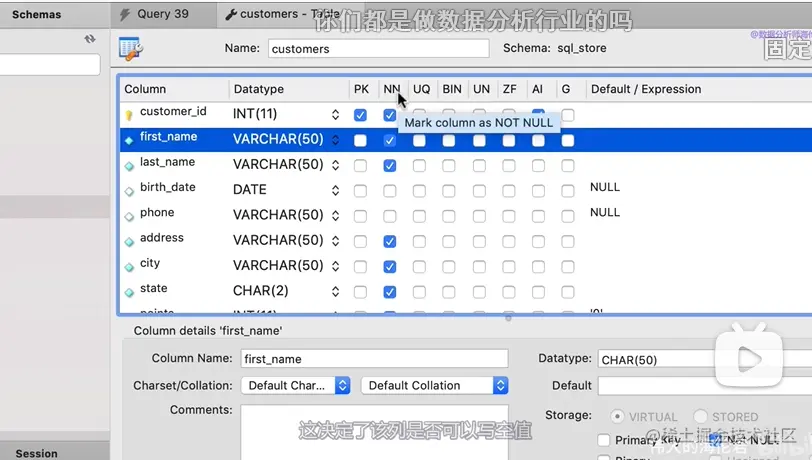This screenshot has height=460, width=812.
Task: Enable NN checkbox for birth_date
Action: coord(389,191)
